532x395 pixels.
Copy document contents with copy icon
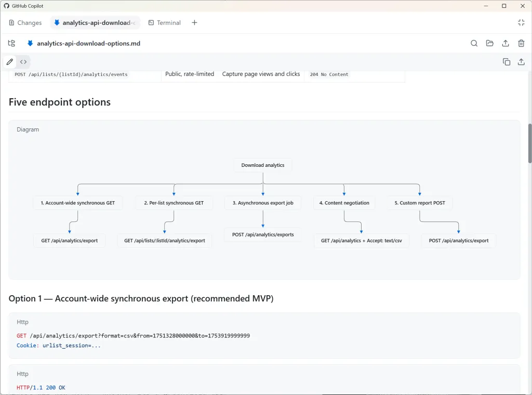click(x=506, y=62)
